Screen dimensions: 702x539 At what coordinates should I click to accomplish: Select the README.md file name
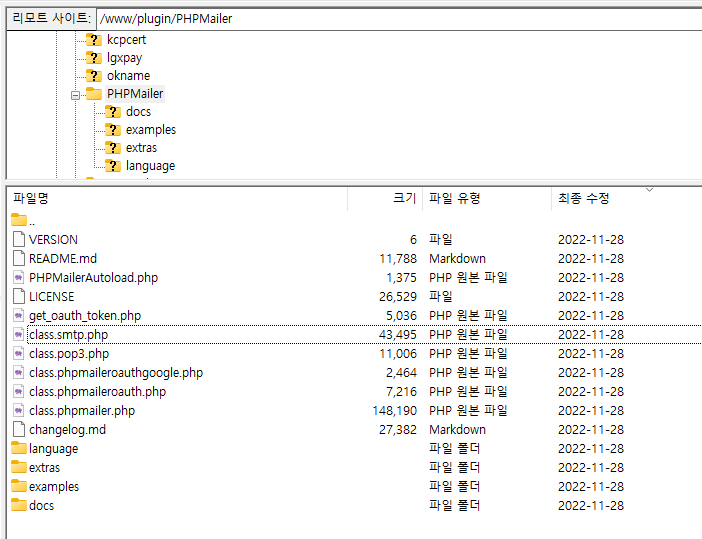(x=63, y=259)
